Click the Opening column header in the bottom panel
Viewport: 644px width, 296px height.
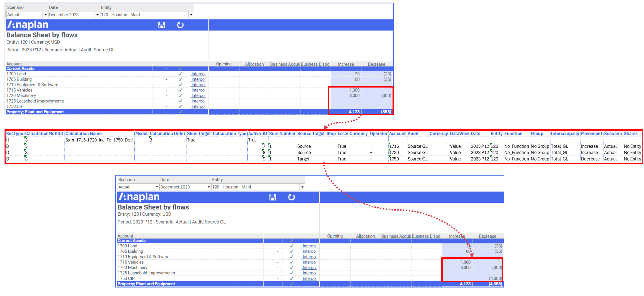(x=335, y=236)
